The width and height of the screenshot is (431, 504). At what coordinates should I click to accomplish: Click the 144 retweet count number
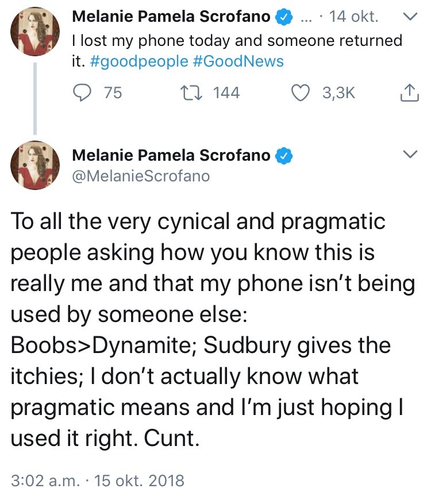[x=226, y=93]
